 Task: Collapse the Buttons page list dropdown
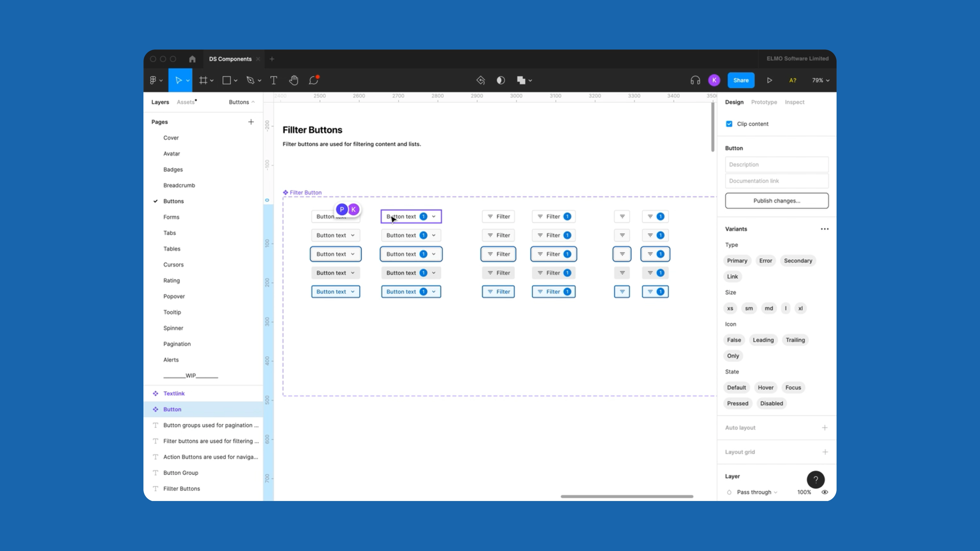click(242, 102)
